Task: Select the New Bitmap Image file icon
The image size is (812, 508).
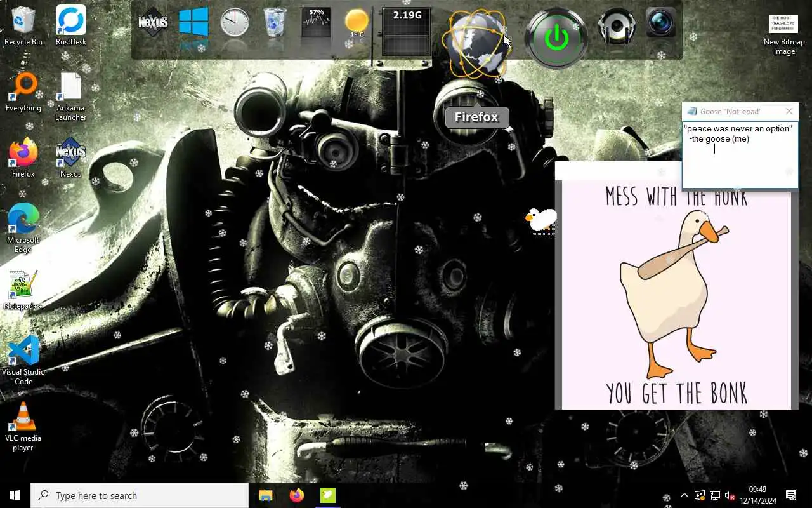Action: (x=784, y=35)
